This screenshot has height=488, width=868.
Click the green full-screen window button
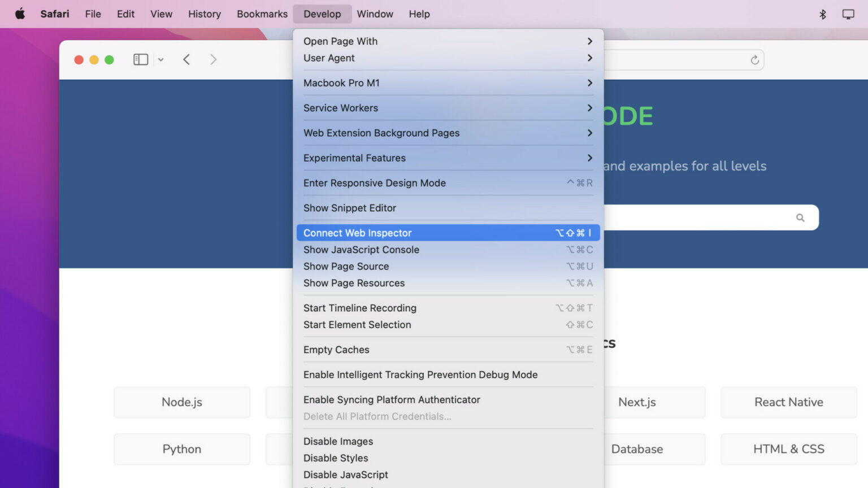point(109,60)
